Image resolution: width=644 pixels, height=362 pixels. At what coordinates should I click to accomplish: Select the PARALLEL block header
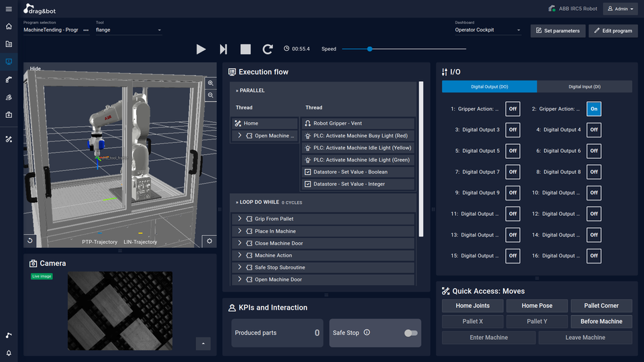point(323,90)
